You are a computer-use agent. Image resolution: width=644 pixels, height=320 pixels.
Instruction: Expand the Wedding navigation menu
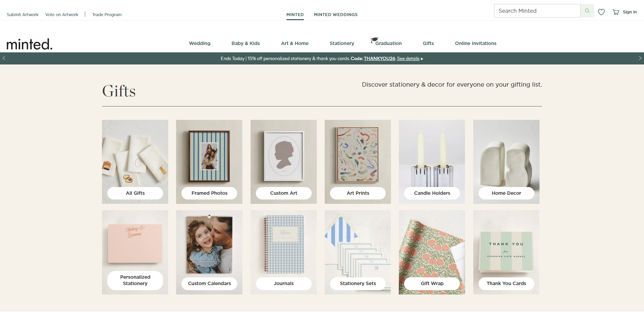tap(200, 43)
